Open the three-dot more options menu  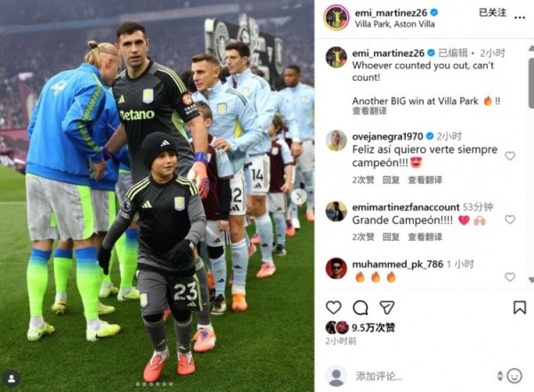[x=520, y=18]
